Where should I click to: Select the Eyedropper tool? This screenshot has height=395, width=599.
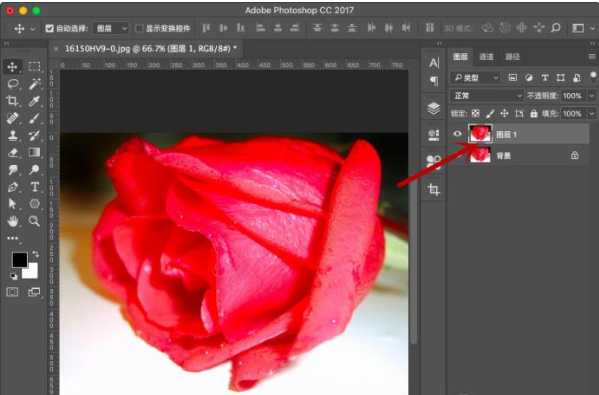pos(34,101)
